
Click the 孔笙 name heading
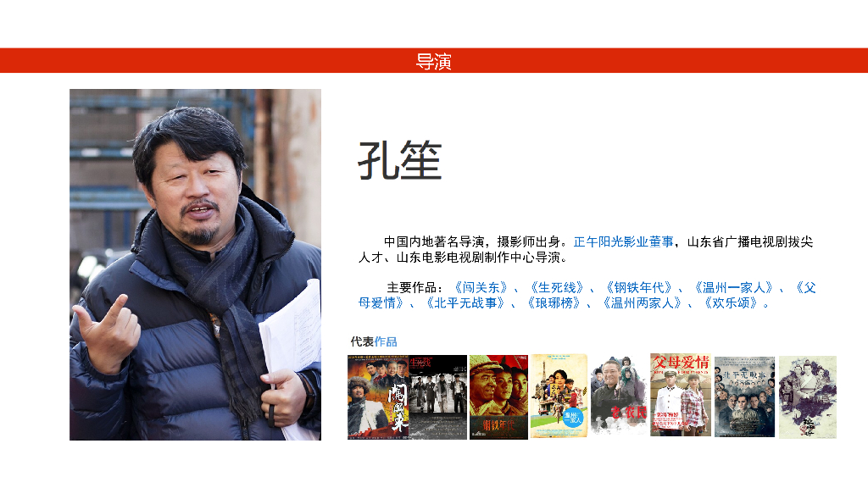400,160
